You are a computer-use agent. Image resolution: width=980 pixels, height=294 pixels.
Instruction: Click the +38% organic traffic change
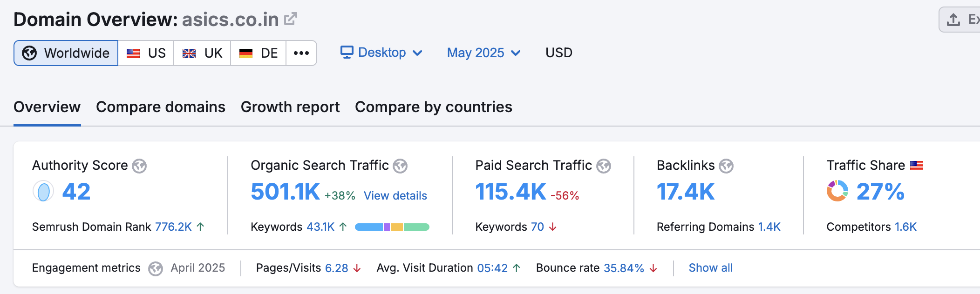pos(340,196)
